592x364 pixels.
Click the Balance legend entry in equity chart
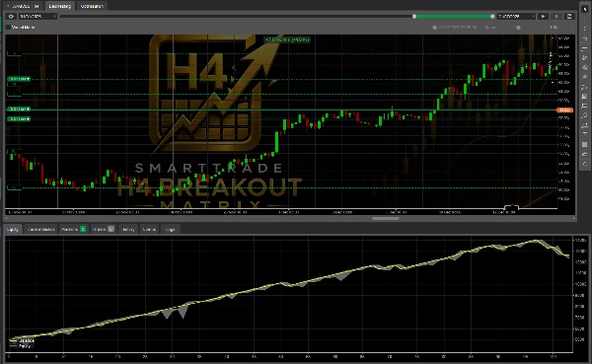pyautogui.click(x=23, y=341)
